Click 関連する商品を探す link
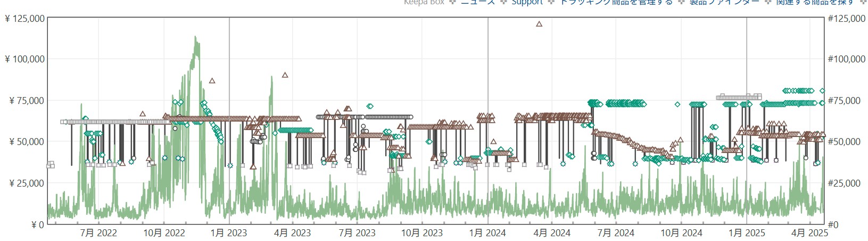 tap(814, 2)
